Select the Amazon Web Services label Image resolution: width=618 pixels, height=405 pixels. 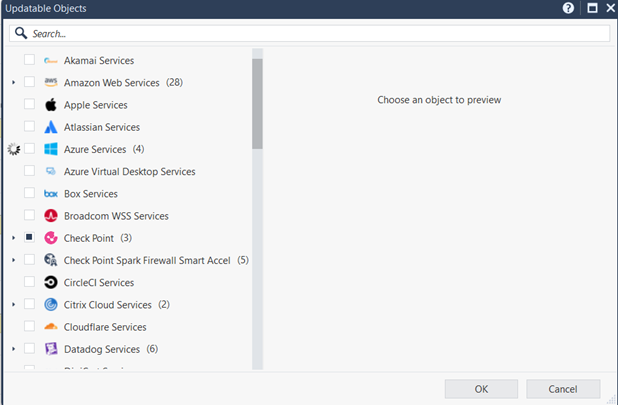coord(112,82)
